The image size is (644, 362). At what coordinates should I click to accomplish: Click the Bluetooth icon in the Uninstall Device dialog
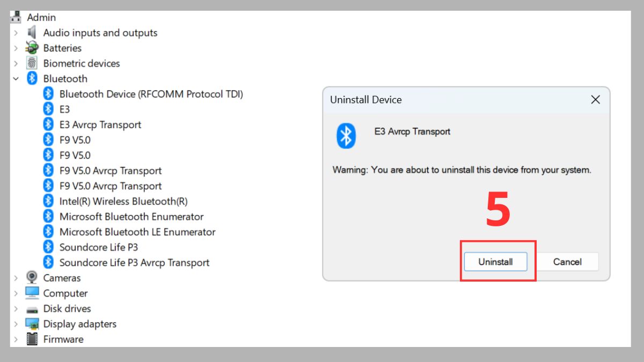click(346, 136)
